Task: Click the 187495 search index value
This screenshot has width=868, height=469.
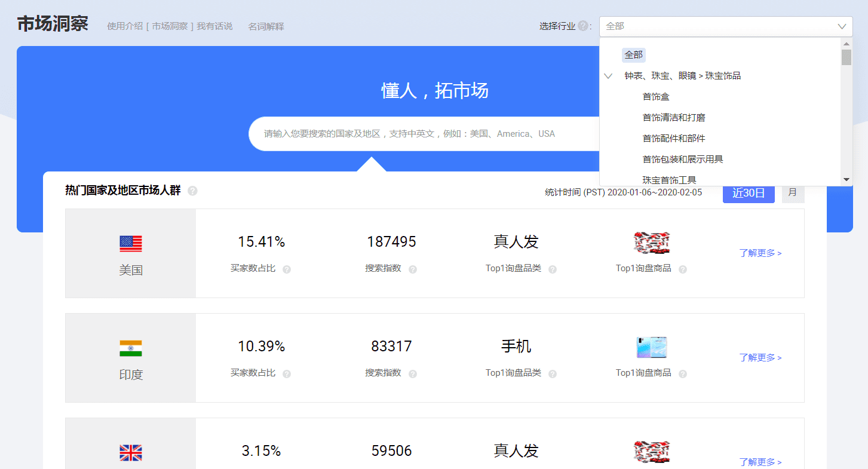Action: [x=391, y=242]
